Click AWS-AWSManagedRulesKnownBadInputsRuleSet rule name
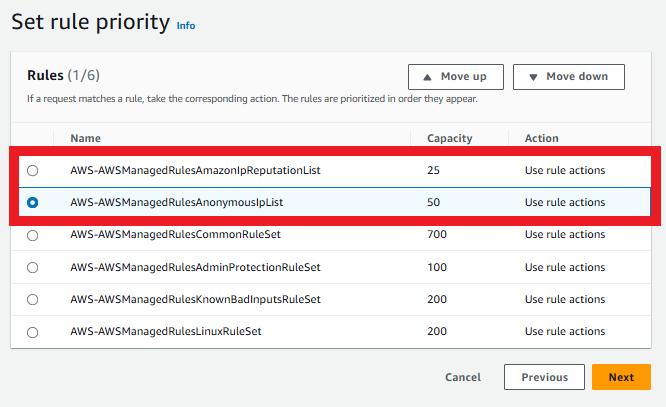Image resolution: width=666 pixels, height=407 pixels. (195, 299)
